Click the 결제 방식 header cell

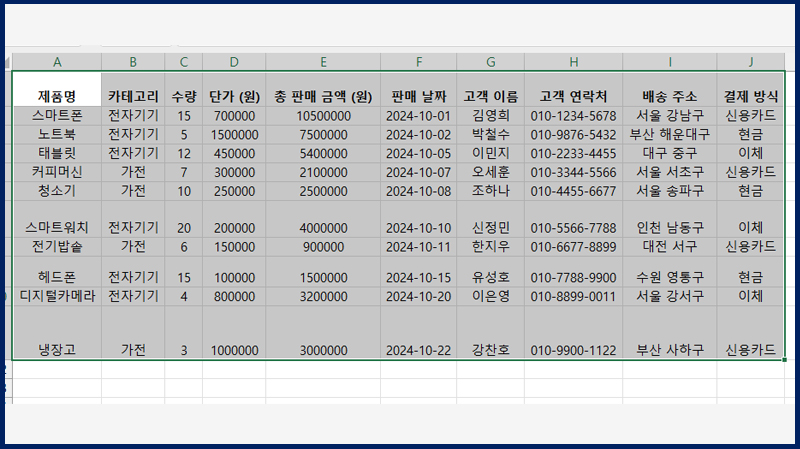coord(751,89)
